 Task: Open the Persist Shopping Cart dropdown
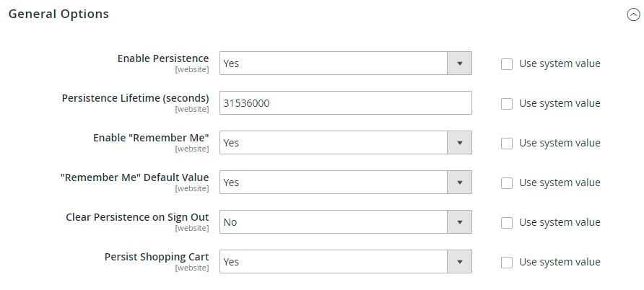point(345,262)
